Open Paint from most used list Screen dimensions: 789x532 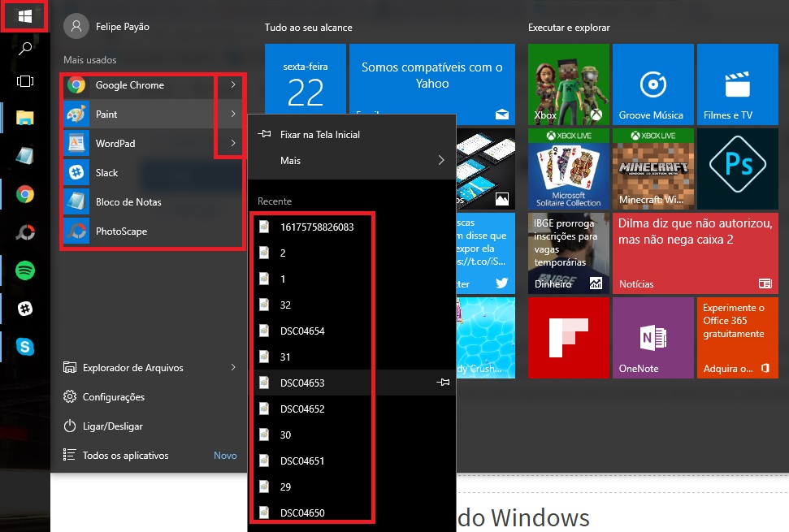coord(138,115)
